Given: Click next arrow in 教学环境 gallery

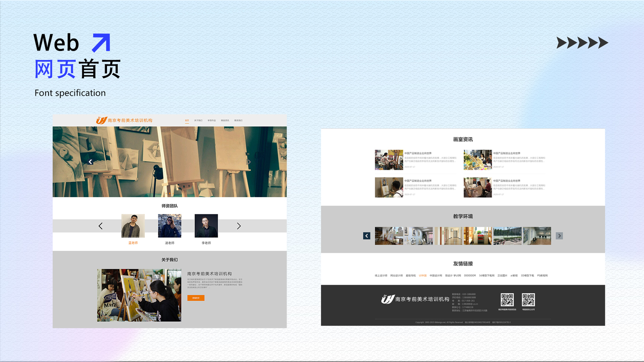Looking at the screenshot, I should coord(559,236).
